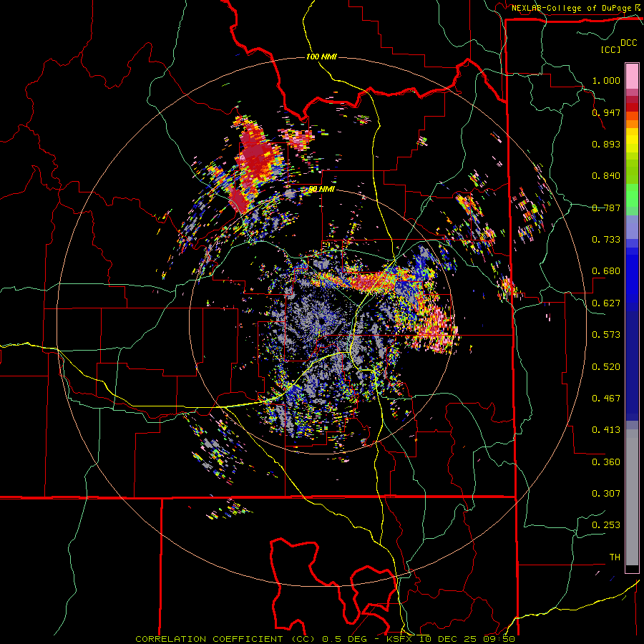Click the DCC product label

pyautogui.click(x=628, y=43)
